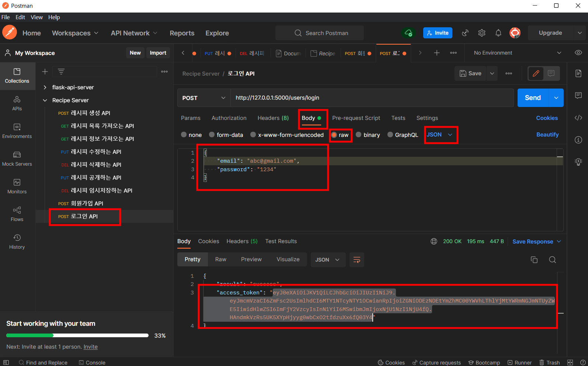Image resolution: width=588 pixels, height=366 pixels.
Task: Open the History sidebar panel
Action: point(17,242)
